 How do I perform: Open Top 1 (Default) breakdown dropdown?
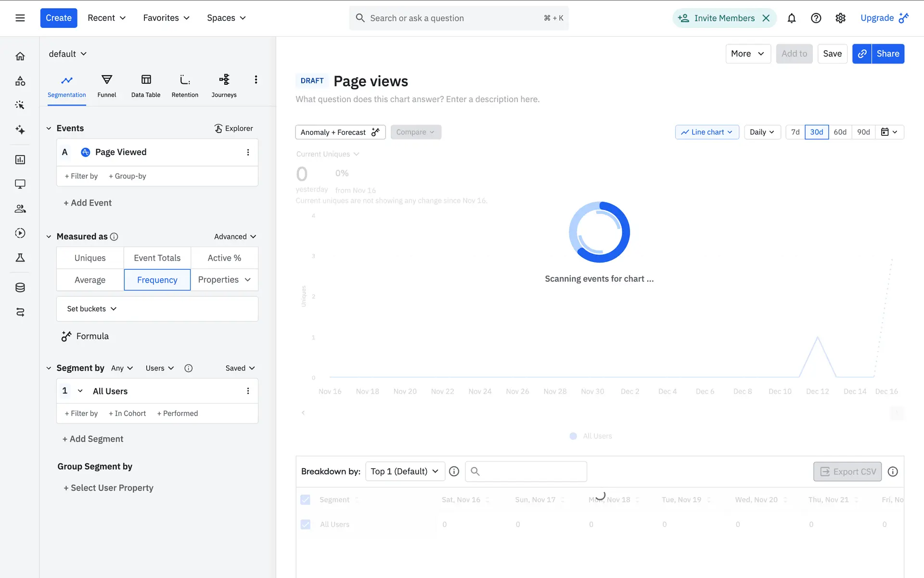point(404,471)
